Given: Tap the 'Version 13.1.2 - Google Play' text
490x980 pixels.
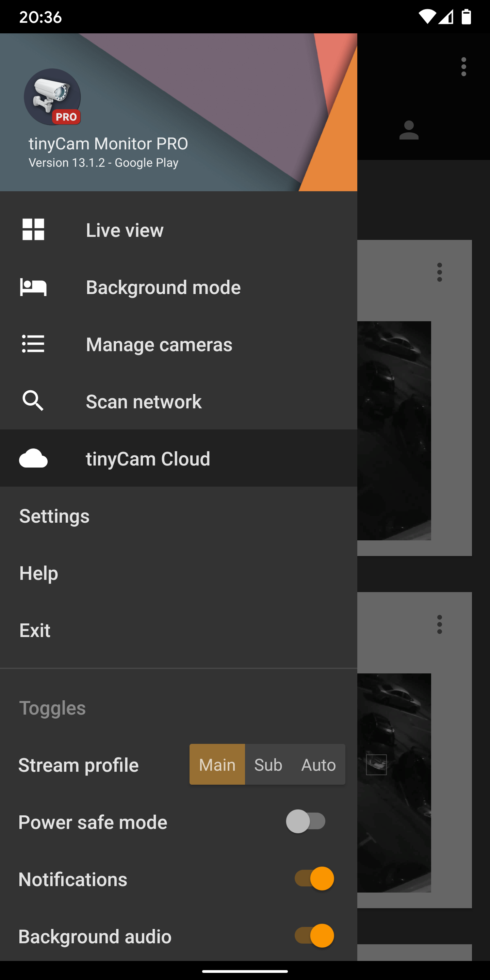Looking at the screenshot, I should (103, 163).
